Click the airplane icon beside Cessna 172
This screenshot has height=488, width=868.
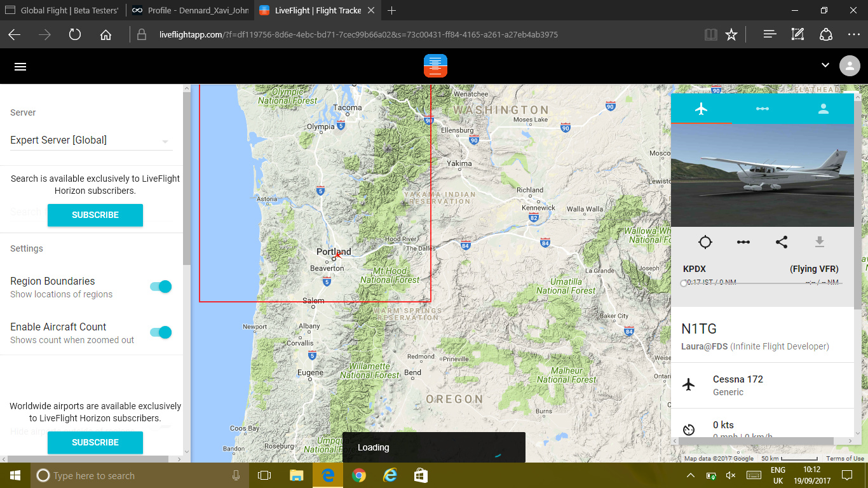pyautogui.click(x=688, y=384)
